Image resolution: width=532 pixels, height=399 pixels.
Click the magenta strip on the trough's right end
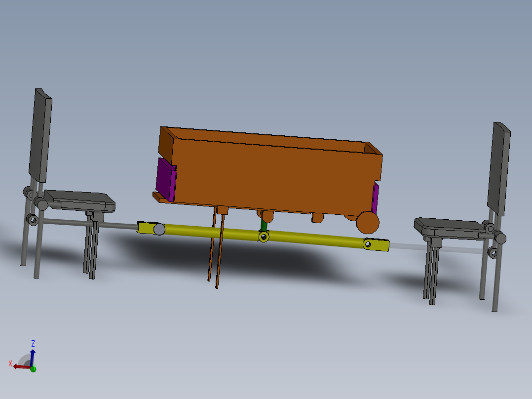[375, 198]
